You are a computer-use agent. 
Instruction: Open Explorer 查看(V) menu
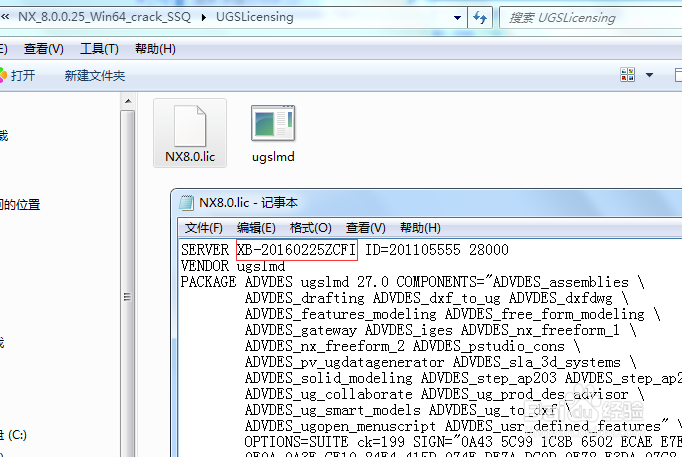(43, 49)
